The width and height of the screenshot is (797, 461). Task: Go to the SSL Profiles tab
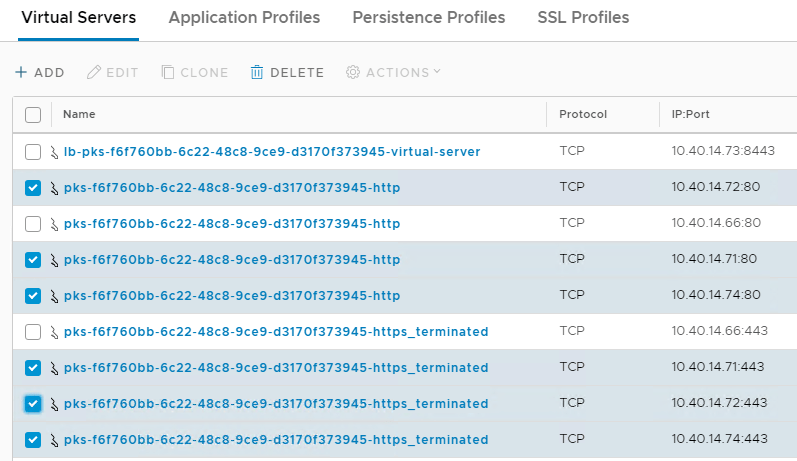click(x=583, y=18)
